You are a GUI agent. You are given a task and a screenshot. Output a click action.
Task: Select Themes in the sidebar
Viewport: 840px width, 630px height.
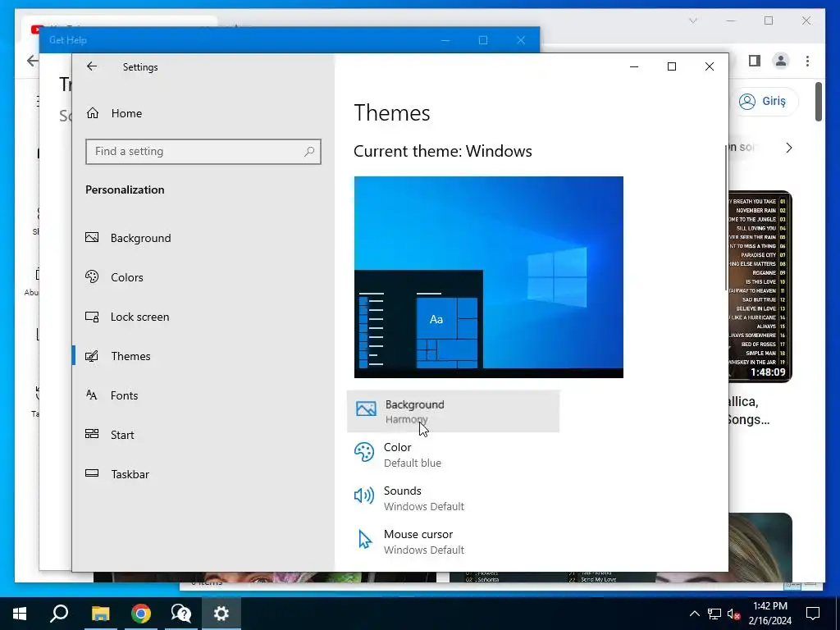pos(130,356)
